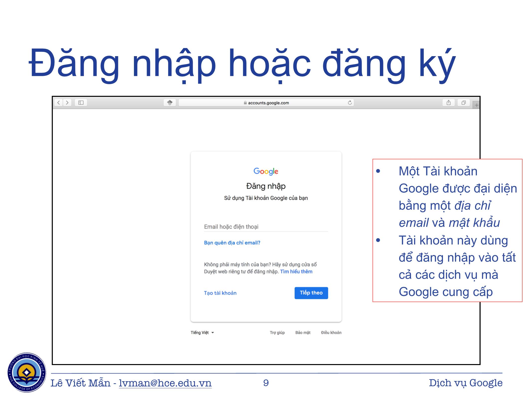
Task: Toggle the Safari sidebar button
Action: click(x=81, y=103)
